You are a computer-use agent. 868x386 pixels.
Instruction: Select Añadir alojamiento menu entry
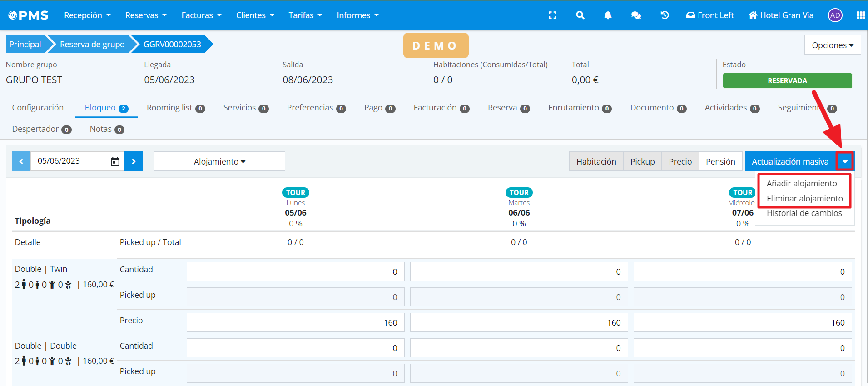click(802, 184)
